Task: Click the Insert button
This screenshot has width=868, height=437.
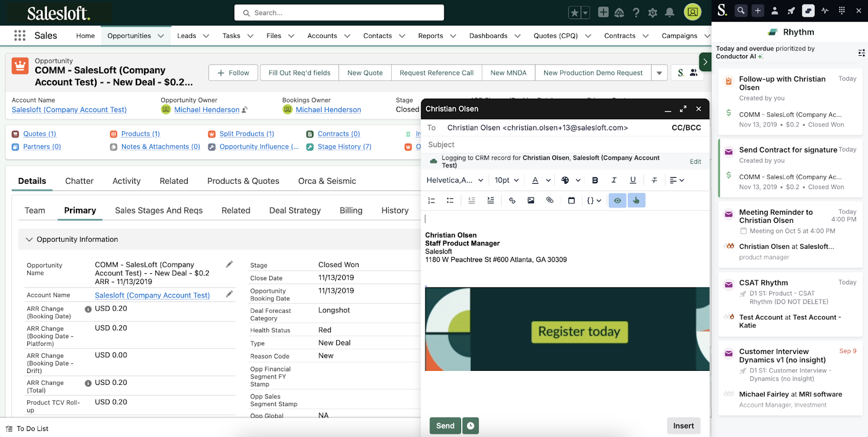Action: point(684,426)
